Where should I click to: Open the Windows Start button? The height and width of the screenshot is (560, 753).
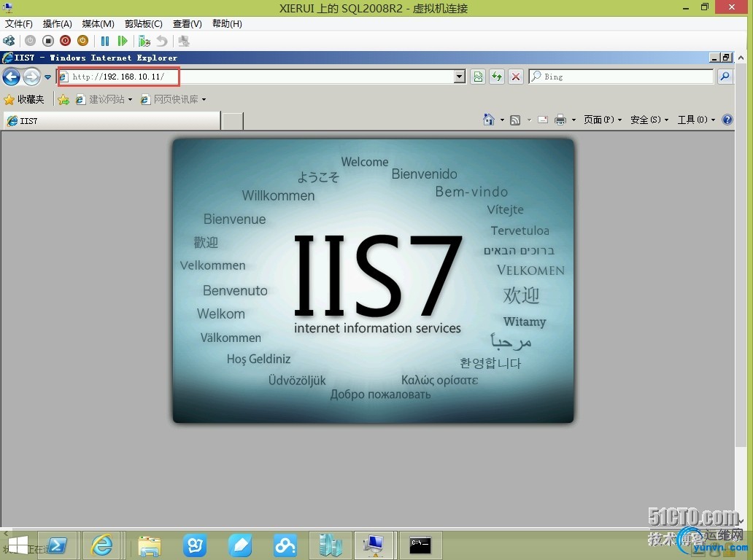(x=18, y=545)
